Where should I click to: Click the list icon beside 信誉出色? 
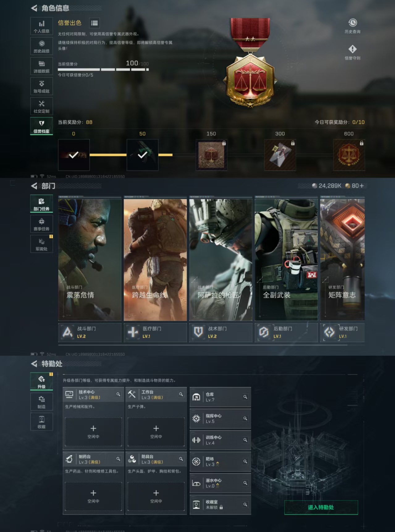(94, 23)
